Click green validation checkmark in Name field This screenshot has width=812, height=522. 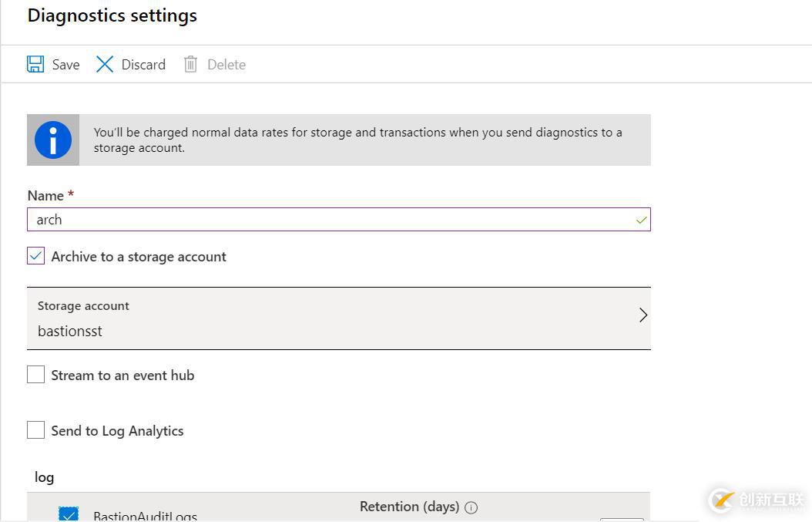[x=641, y=220]
